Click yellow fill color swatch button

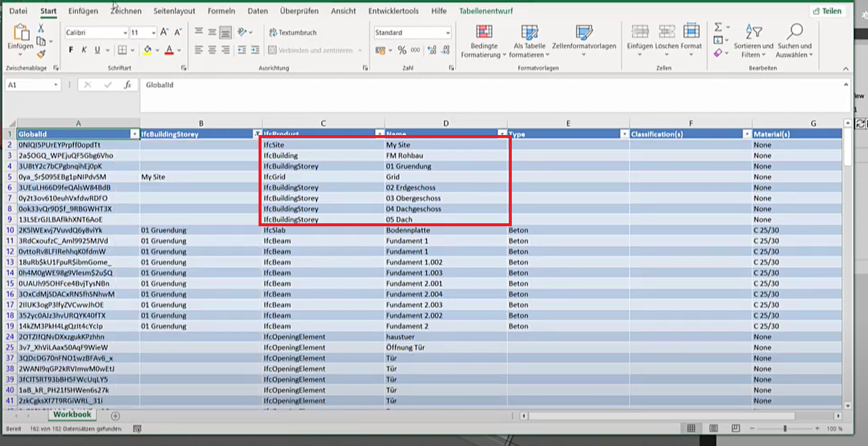147,50
